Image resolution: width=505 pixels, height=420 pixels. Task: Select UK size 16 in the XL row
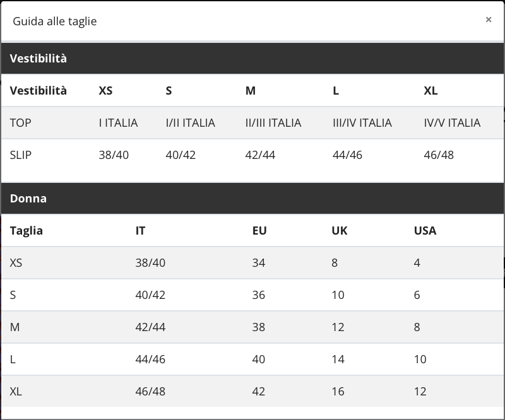coord(338,392)
